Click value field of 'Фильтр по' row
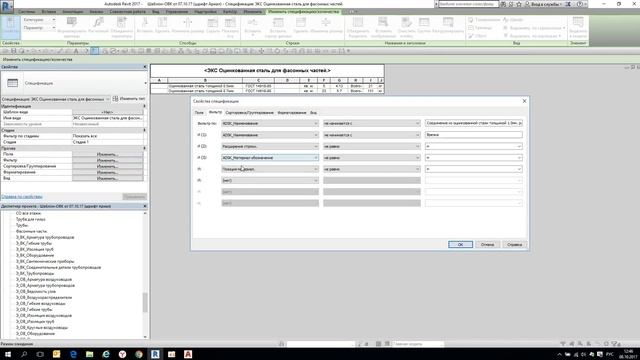640x360 pixels. 473,123
